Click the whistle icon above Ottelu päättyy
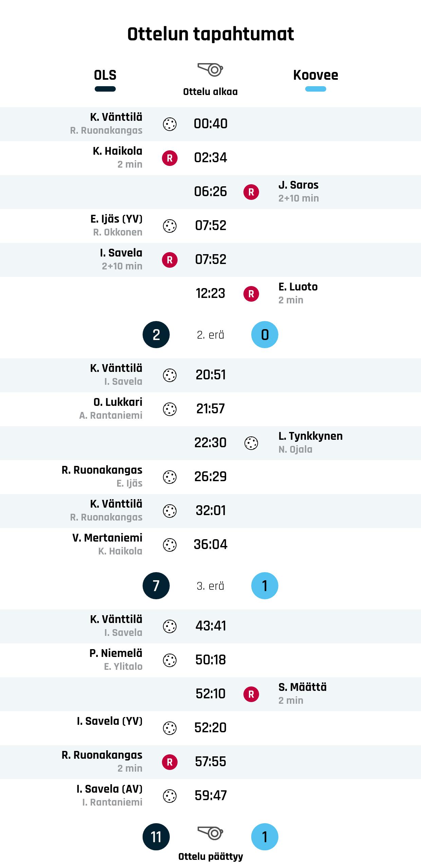421x868 pixels. pyautogui.click(x=210, y=833)
